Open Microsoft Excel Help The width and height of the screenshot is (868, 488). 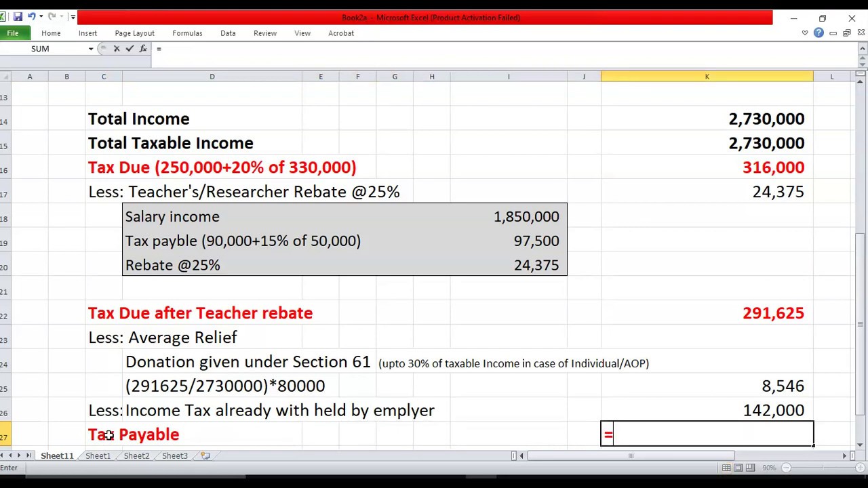click(818, 33)
